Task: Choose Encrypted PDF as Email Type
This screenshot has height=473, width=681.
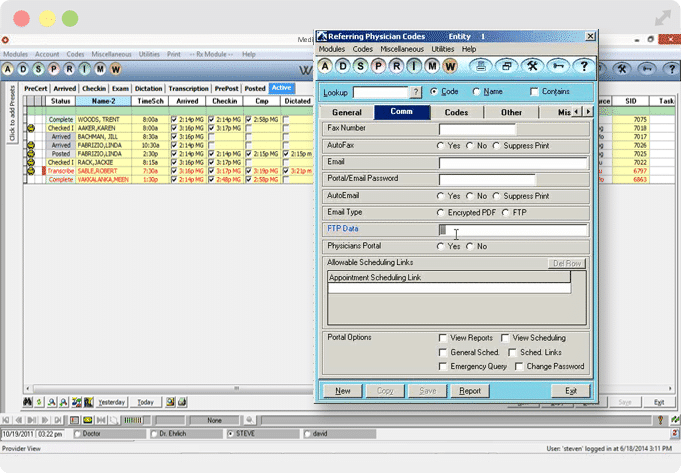Action: click(x=440, y=213)
